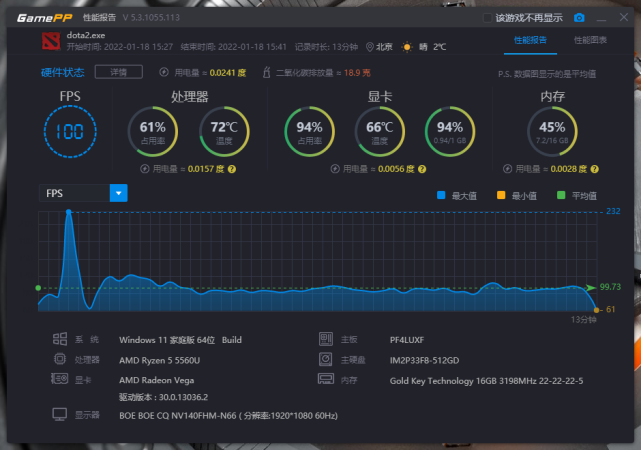Click the RAM 45% usage gauge

point(552,132)
